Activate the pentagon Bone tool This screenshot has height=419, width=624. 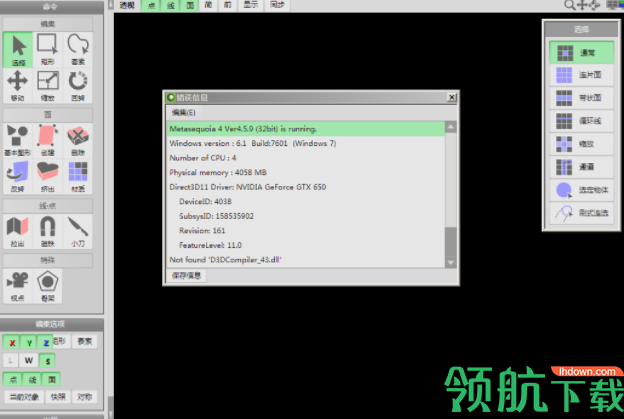(x=48, y=286)
